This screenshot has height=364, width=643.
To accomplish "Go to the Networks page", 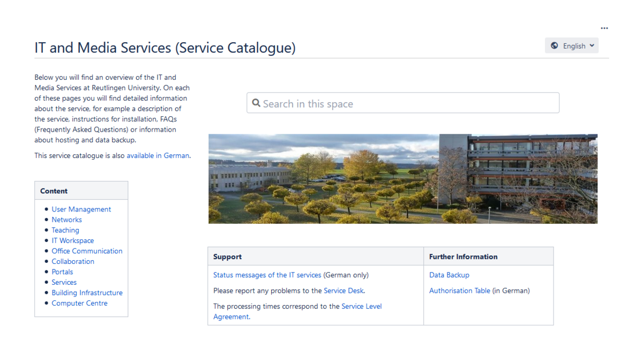I will tap(66, 220).
